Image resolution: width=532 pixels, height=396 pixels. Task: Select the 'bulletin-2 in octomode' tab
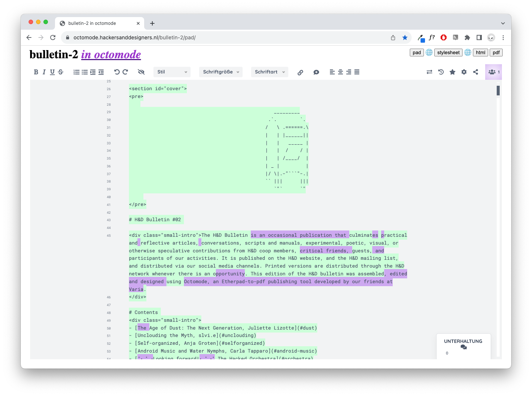pyautogui.click(x=100, y=23)
